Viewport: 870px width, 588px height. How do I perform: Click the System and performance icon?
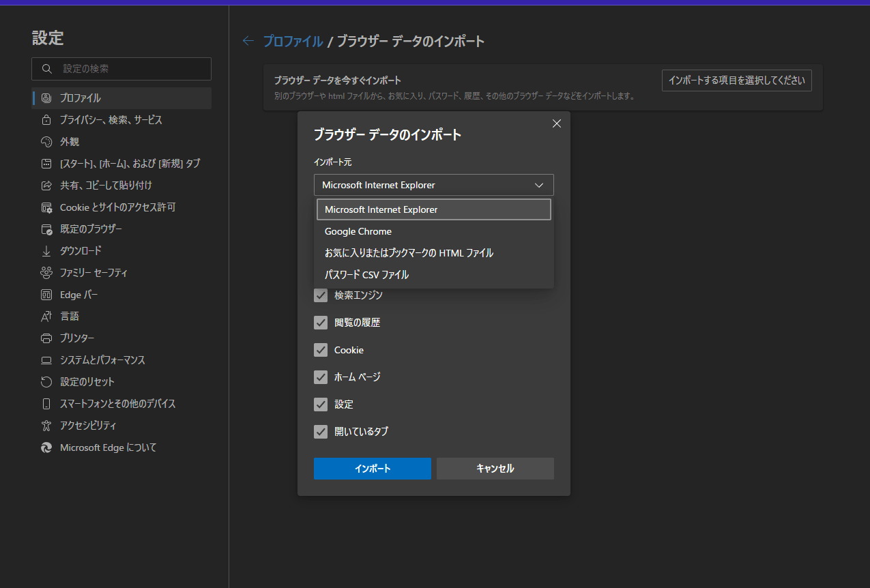[x=46, y=360]
